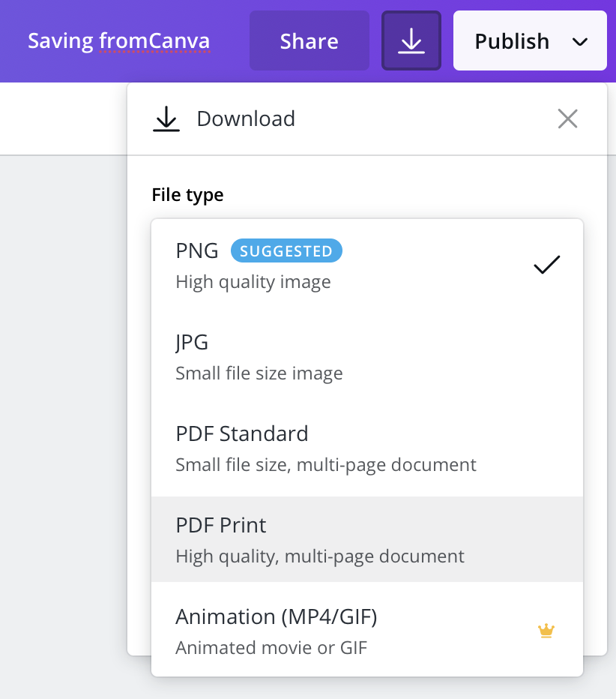The height and width of the screenshot is (699, 616).
Task: Select PDF Standard file type
Action: click(x=367, y=449)
